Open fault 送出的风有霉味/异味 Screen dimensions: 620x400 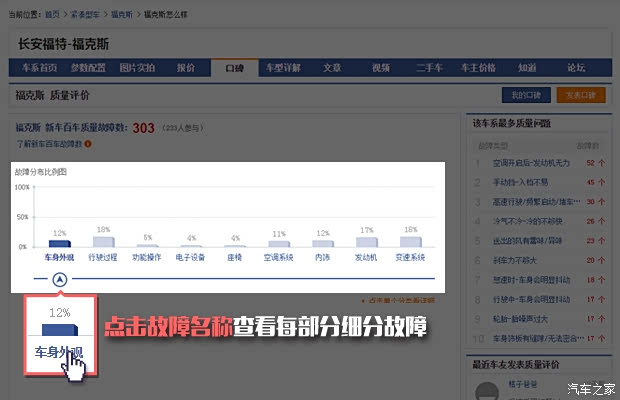click(527, 241)
